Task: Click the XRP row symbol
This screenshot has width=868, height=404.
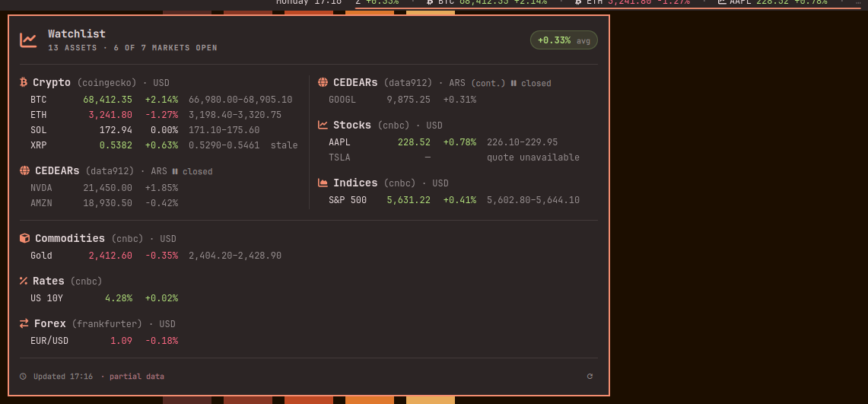Action: click(39, 145)
